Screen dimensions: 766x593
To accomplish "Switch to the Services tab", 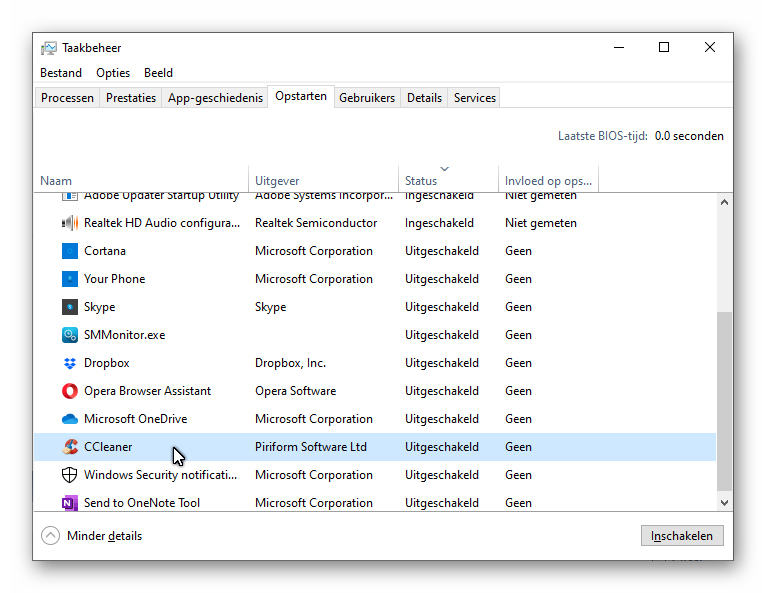I will 475,98.
